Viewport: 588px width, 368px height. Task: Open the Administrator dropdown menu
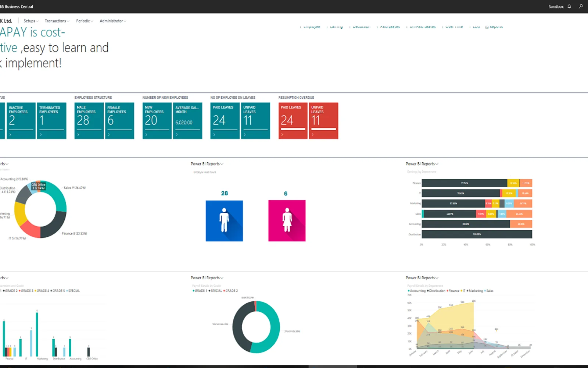click(113, 21)
